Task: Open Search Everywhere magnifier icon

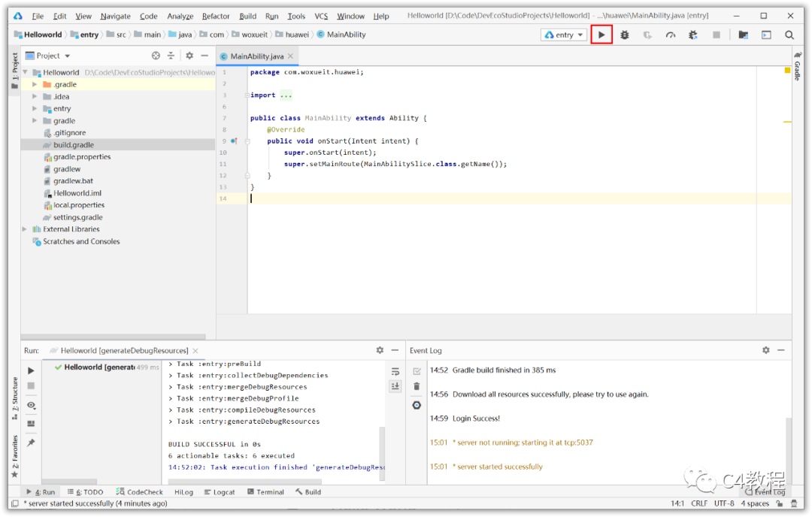Action: click(x=789, y=35)
